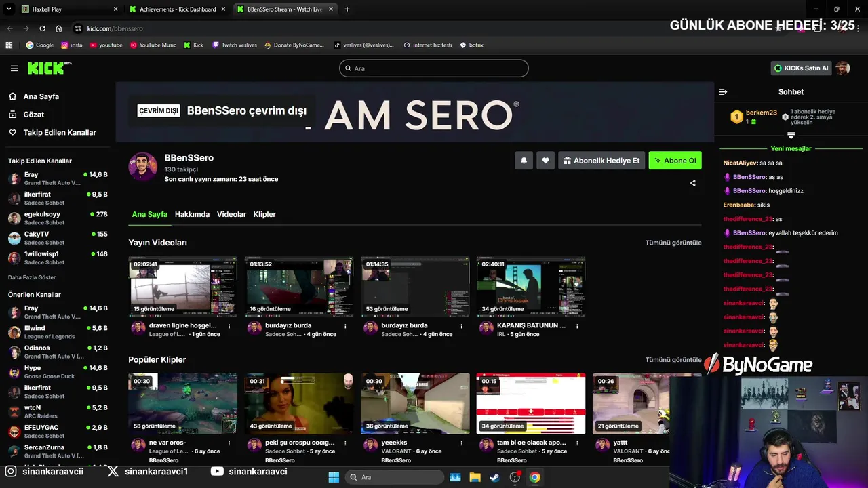Open the Videolar tab

coord(231,214)
